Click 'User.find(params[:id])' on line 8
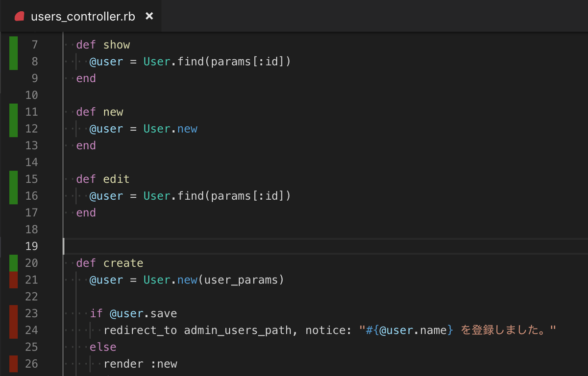The width and height of the screenshot is (588, 376). 217,62
